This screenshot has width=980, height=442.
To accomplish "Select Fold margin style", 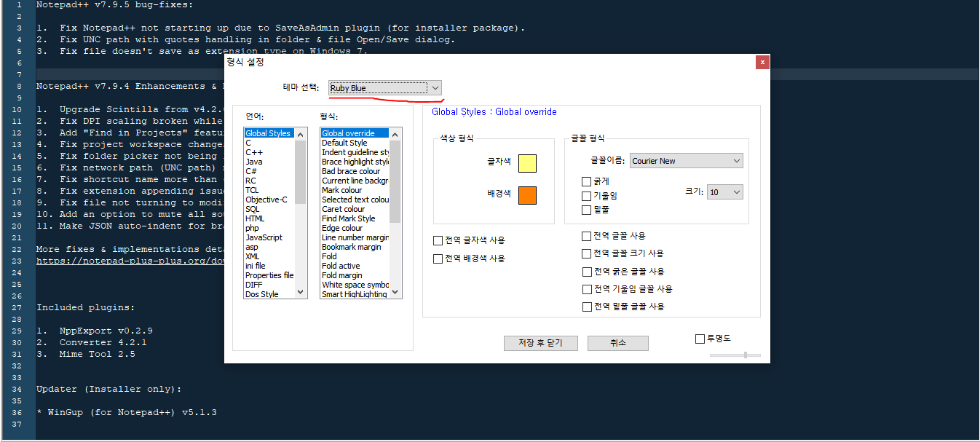I will (355, 275).
